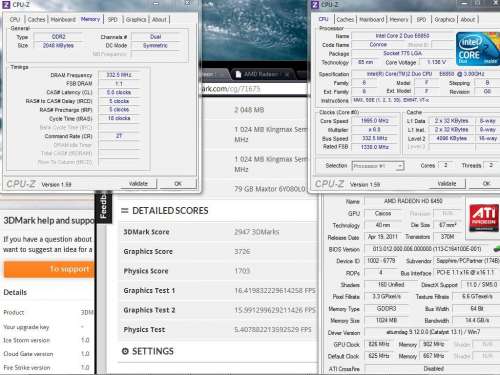Viewport: 500px width, 375px height.
Task: Click the browser address bar URL
Action: click(231, 89)
